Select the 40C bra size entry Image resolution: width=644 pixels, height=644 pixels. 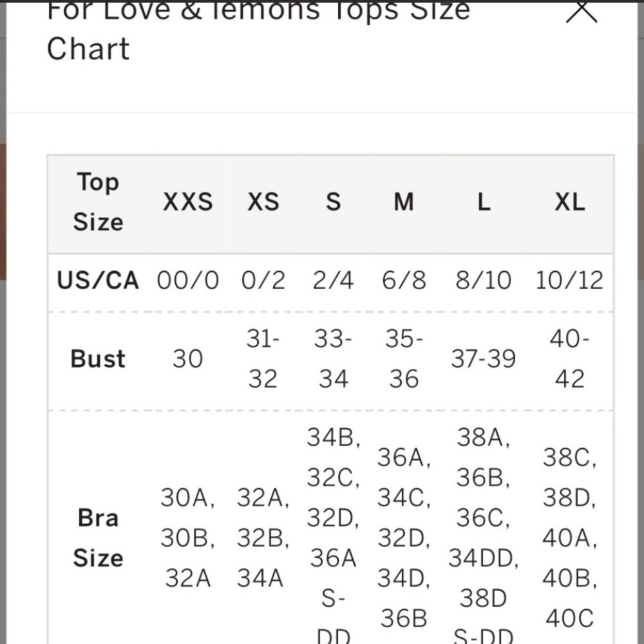pos(569,618)
